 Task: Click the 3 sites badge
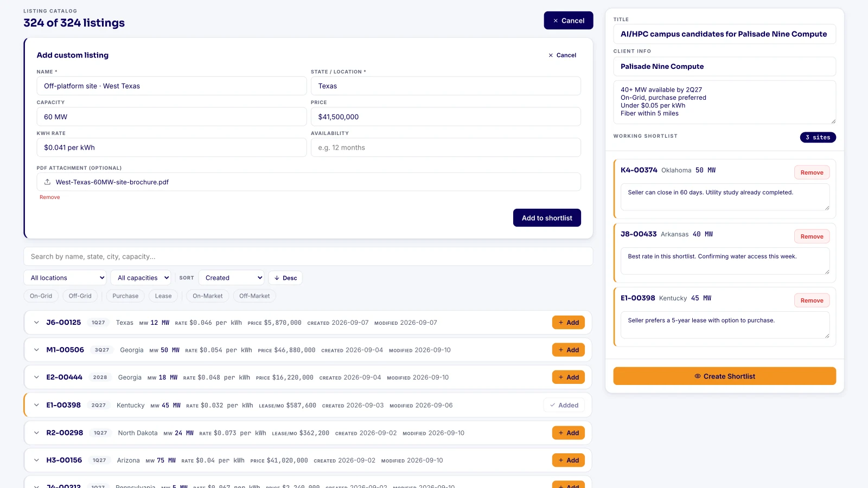tap(818, 138)
